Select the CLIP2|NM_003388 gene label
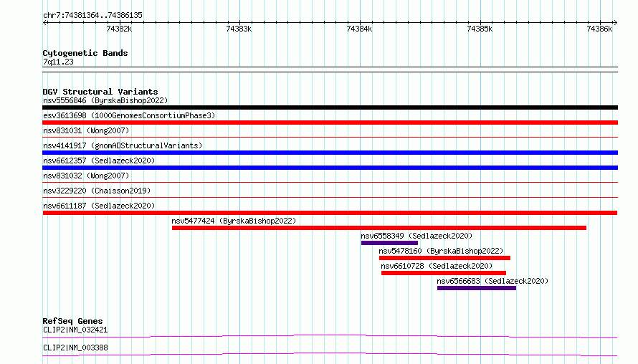Image resolution: width=638 pixels, height=364 pixels. 75,348
